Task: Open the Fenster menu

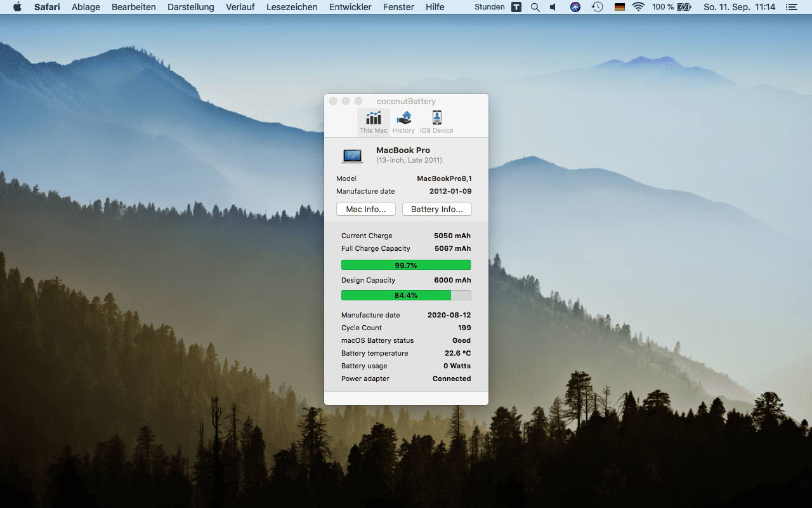Action: coord(398,7)
